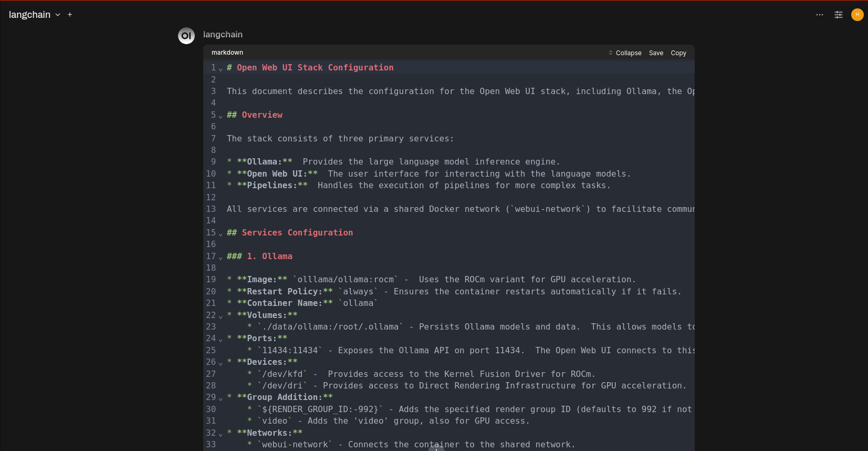Click the '## Overview' heading text
The image size is (868, 451).
(x=255, y=115)
